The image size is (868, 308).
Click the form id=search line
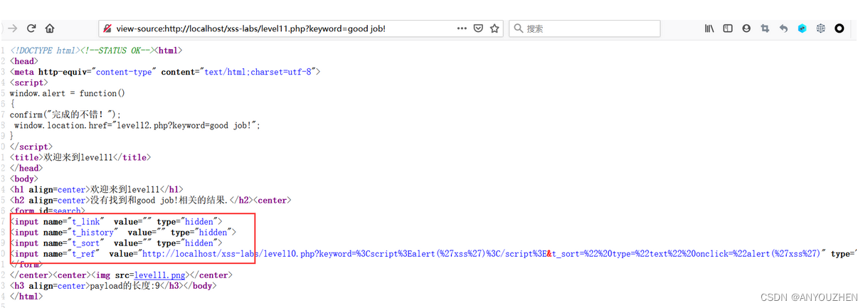click(48, 211)
